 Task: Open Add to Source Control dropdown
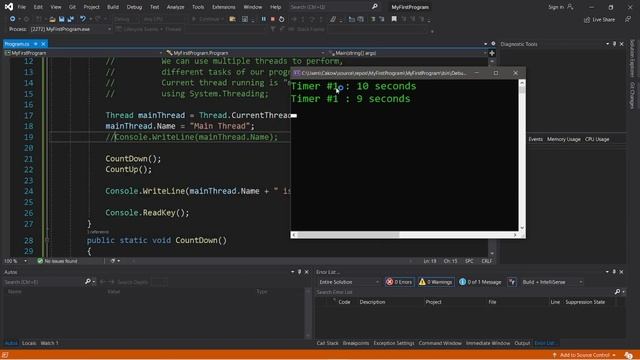(x=584, y=355)
